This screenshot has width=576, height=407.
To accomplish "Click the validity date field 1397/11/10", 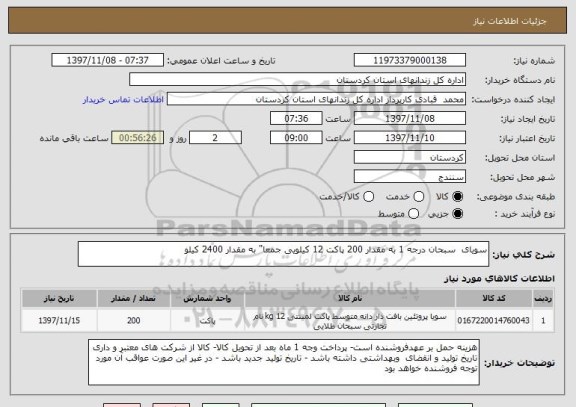I will (410, 138).
